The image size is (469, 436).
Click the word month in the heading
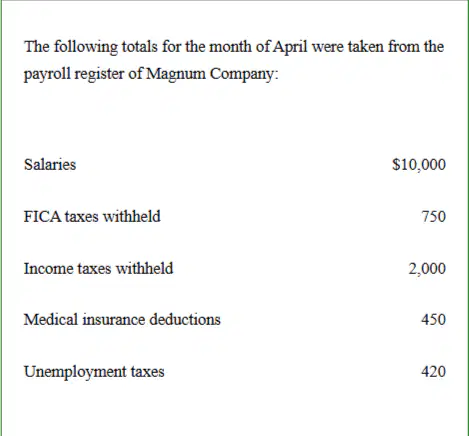(x=231, y=46)
